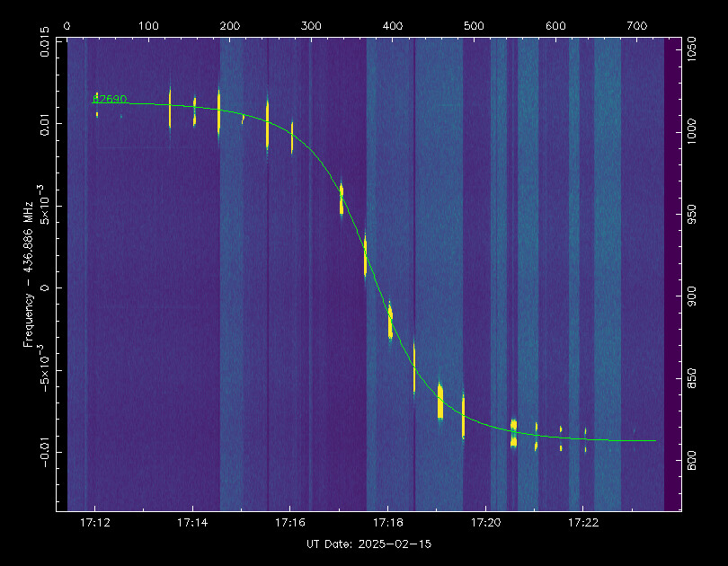Select the 17:20 time axis label
This screenshot has height=566, width=728.
coord(485,521)
